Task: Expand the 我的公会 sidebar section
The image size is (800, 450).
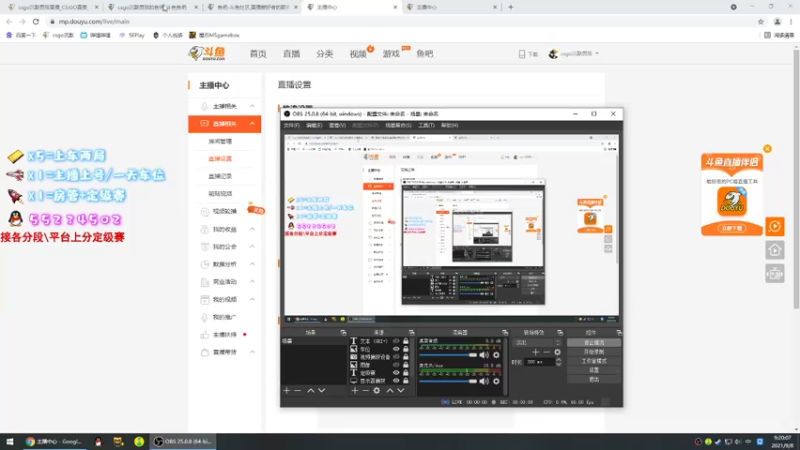Action: [x=253, y=246]
